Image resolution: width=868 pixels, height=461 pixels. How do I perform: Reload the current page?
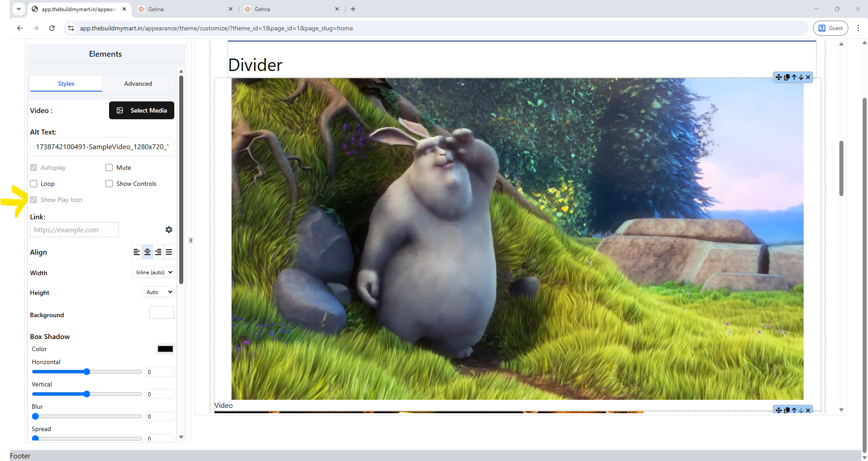(52, 28)
